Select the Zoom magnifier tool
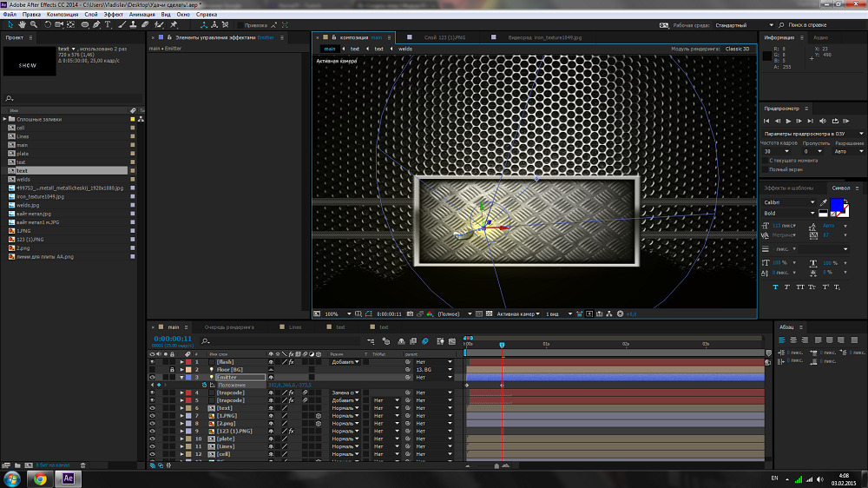Image resolution: width=868 pixels, height=488 pixels. 34,25
